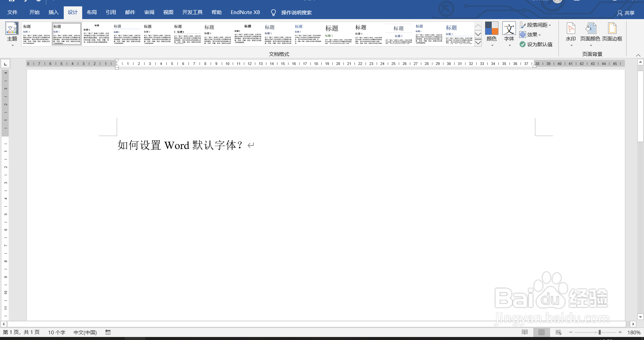This screenshot has width=644, height=340.
Task: Click the 中文(中国) language indicator
Action: pos(85,332)
